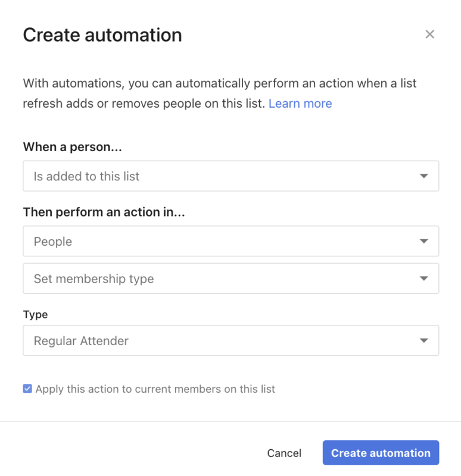Click the "Then perform an action in..." label
The width and height of the screenshot is (461, 476).
pos(104,212)
